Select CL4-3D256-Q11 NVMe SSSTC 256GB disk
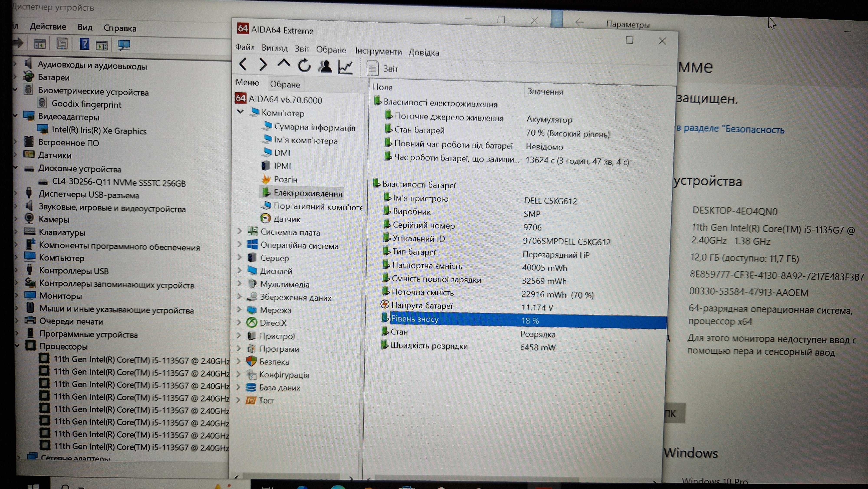The width and height of the screenshot is (868, 489). tap(119, 183)
